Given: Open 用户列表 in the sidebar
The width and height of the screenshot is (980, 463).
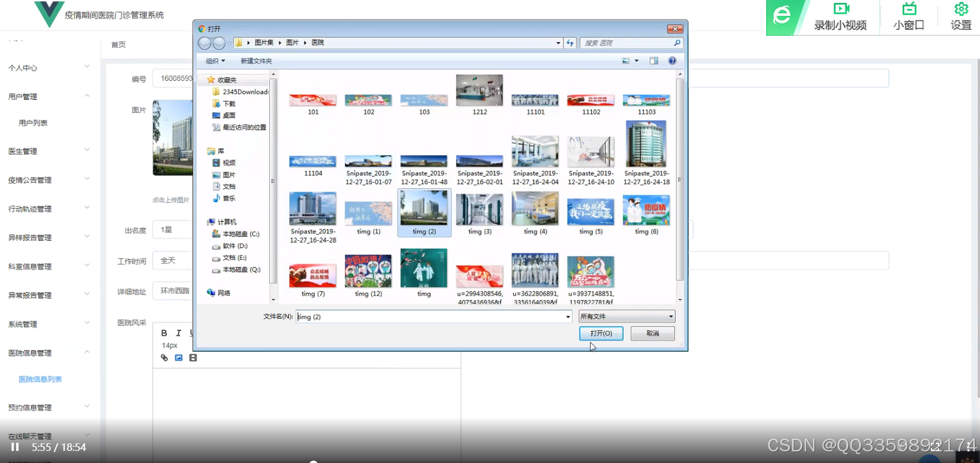Looking at the screenshot, I should click(33, 123).
